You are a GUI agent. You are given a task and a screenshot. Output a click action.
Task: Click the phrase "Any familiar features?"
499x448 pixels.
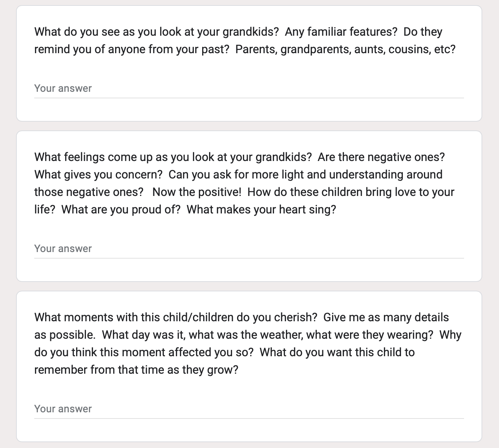341,32
